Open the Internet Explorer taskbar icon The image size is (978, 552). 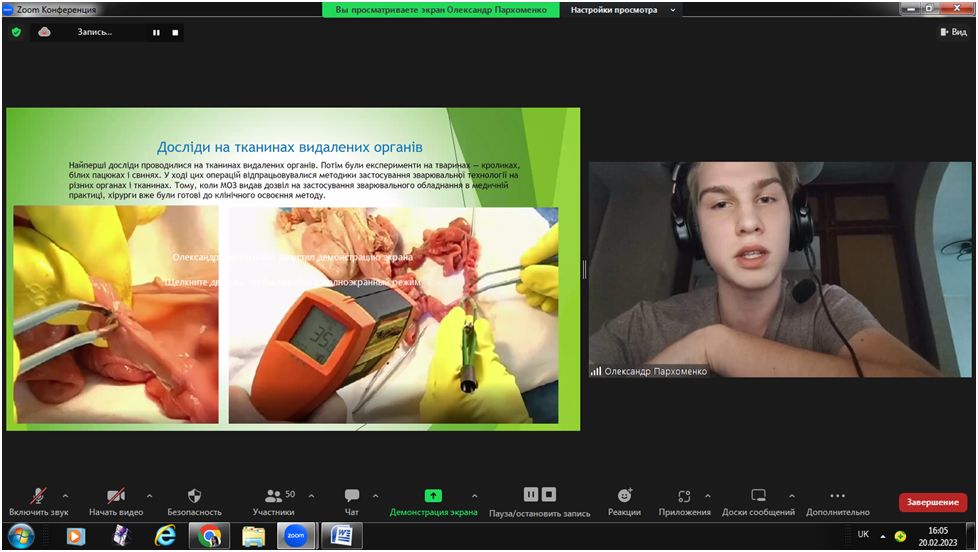point(165,536)
